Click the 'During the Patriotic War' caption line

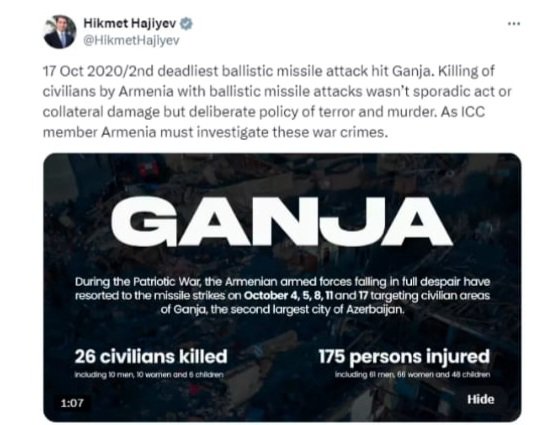click(x=282, y=282)
